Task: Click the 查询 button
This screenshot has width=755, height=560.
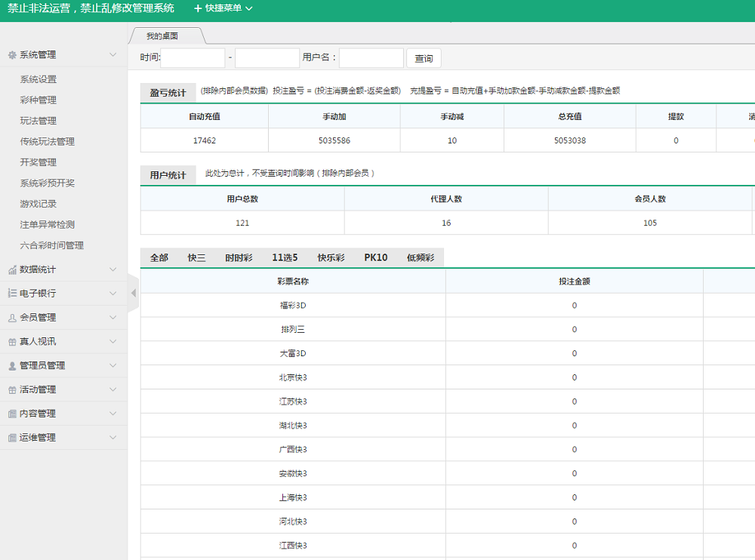Action: (424, 57)
